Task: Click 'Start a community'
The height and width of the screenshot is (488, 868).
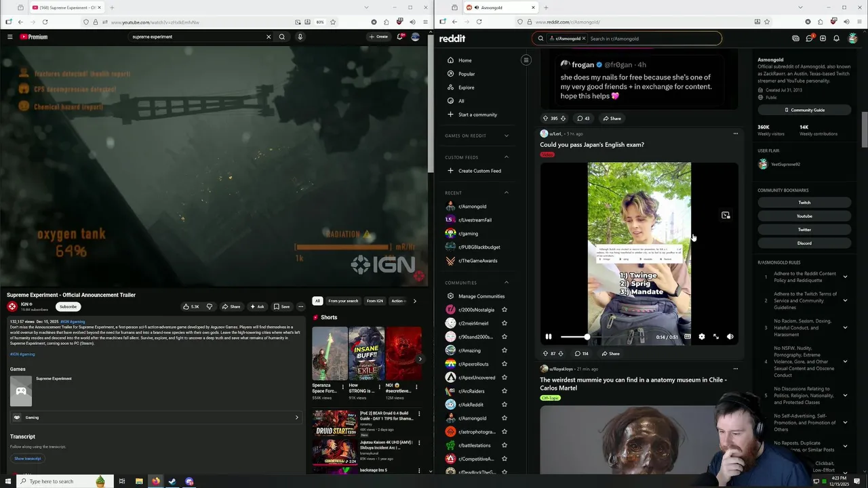Action: click(x=477, y=115)
